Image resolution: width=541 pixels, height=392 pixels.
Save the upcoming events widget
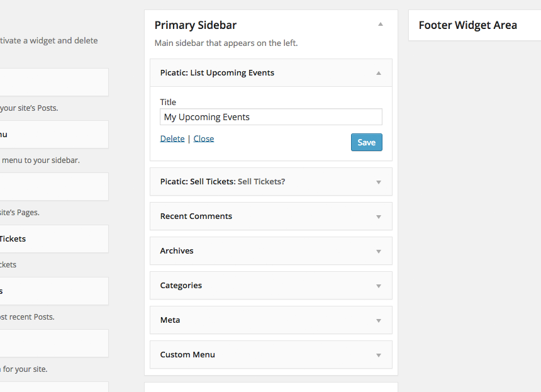click(x=366, y=142)
